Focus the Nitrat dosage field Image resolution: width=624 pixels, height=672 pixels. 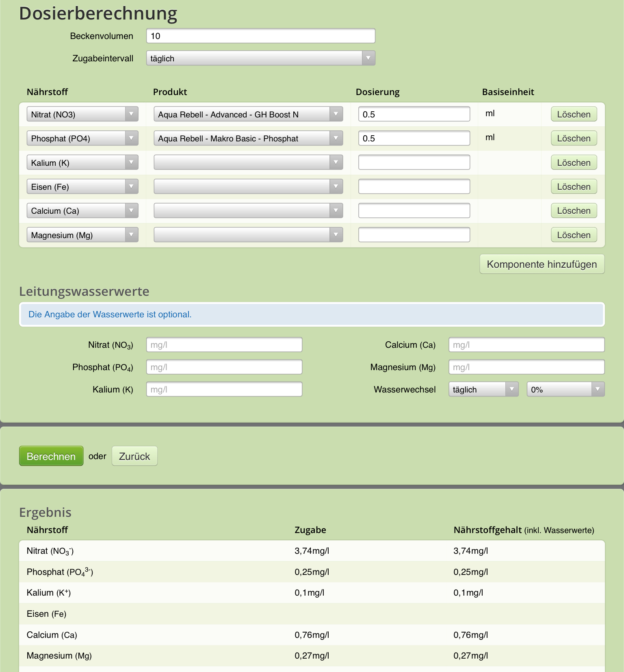click(414, 114)
